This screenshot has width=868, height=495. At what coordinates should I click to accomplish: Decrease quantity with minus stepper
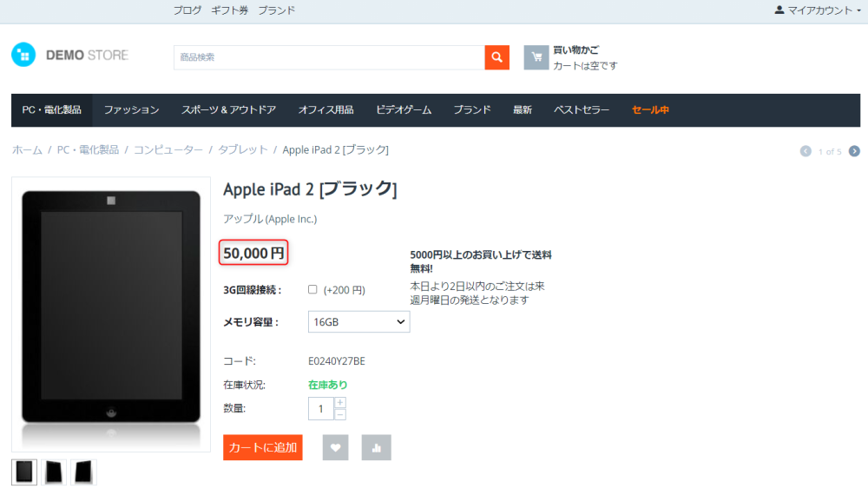(x=340, y=414)
